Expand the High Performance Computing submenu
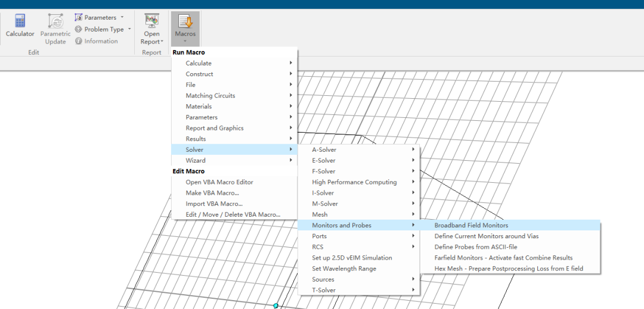 point(354,182)
